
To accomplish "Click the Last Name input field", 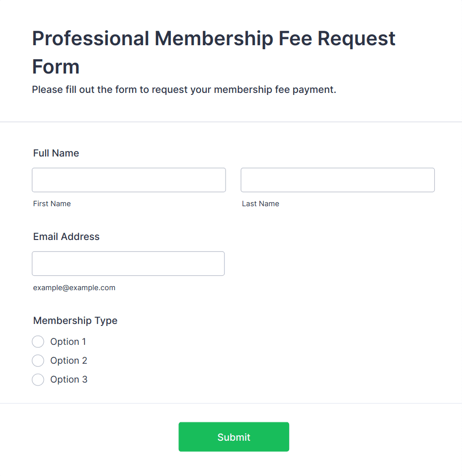I will (x=337, y=180).
